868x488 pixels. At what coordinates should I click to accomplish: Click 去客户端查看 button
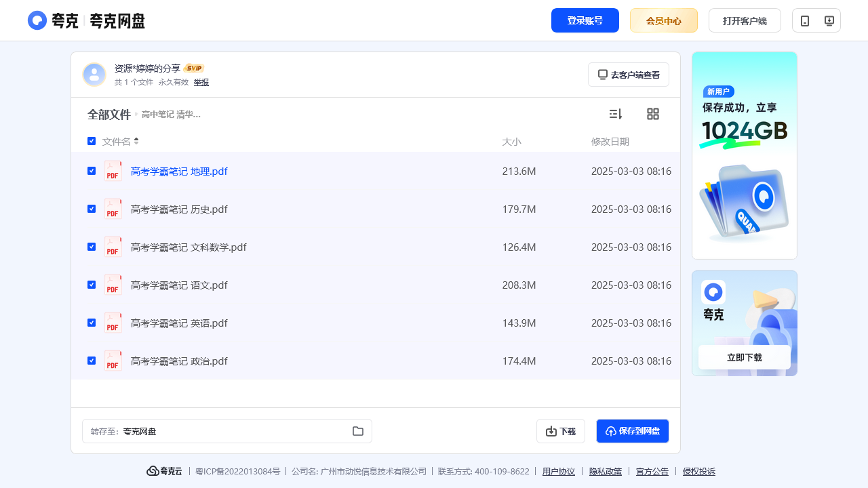point(629,75)
